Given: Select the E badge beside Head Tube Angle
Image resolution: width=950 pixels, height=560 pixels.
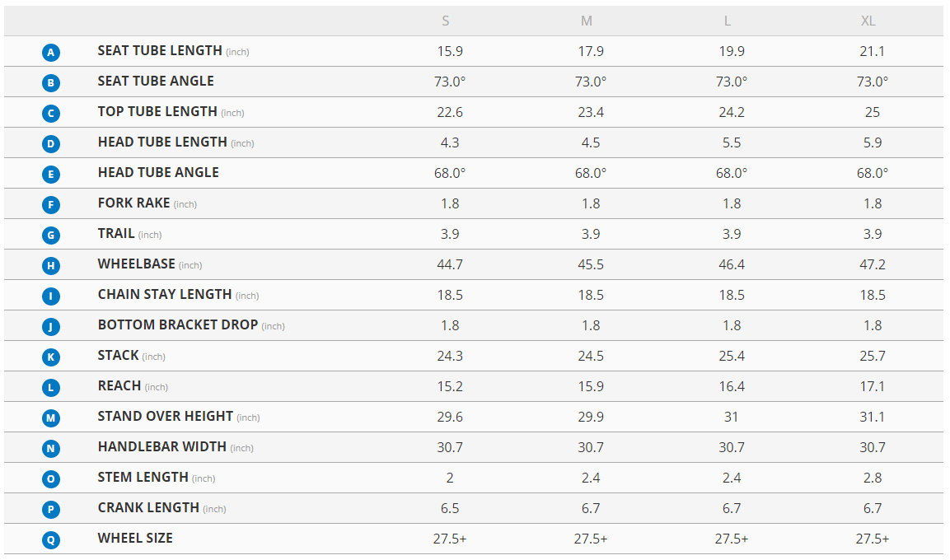Looking at the screenshot, I should pyautogui.click(x=51, y=175).
